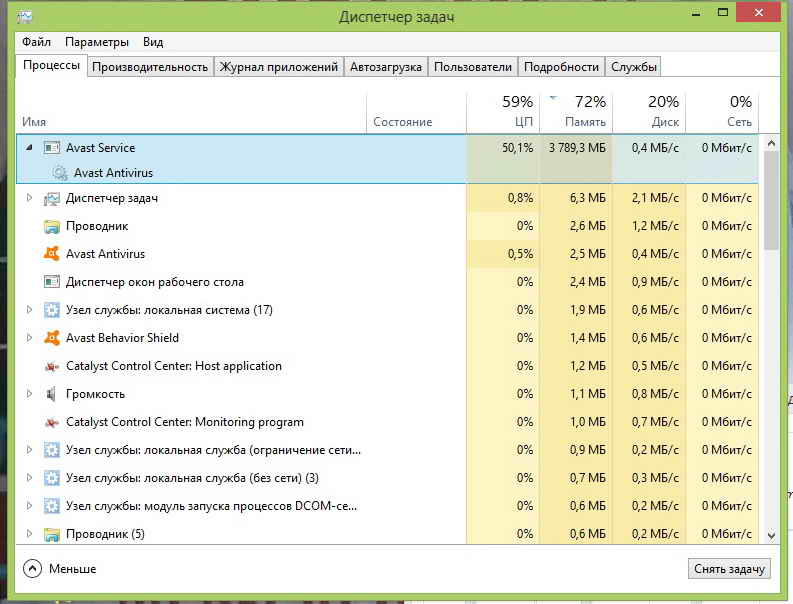Image resolution: width=793 pixels, height=604 pixels.
Task: Click the 1,4 МБ memory of Avast Behavior Shield
Action: pos(588,337)
